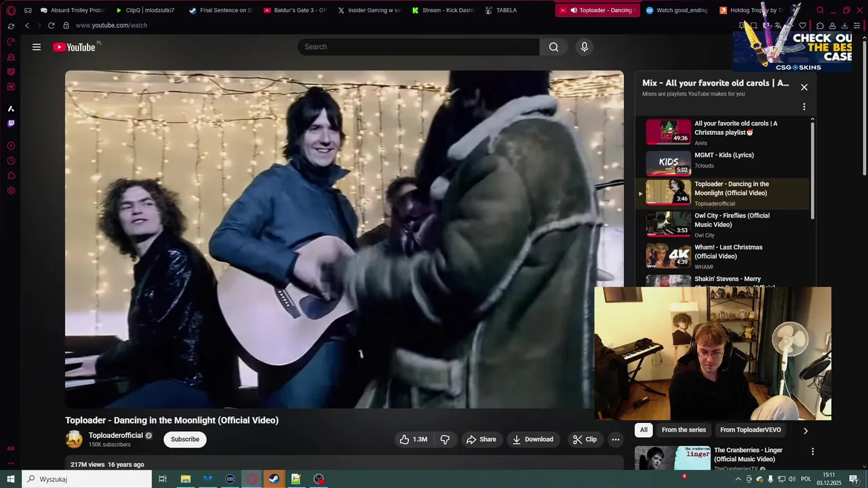Like the Toploader video
Screen dimensions: 868x488
click(x=413, y=439)
